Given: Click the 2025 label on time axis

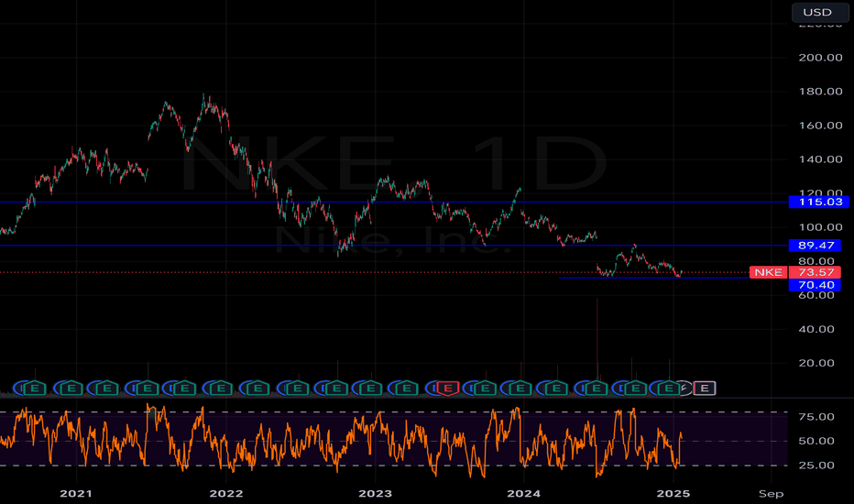Looking at the screenshot, I should 673,494.
